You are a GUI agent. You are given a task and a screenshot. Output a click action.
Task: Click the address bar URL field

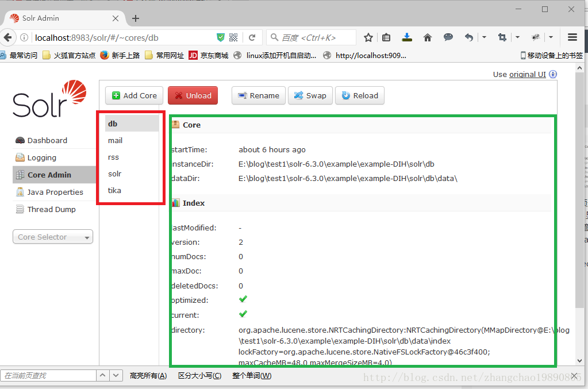[123, 37]
